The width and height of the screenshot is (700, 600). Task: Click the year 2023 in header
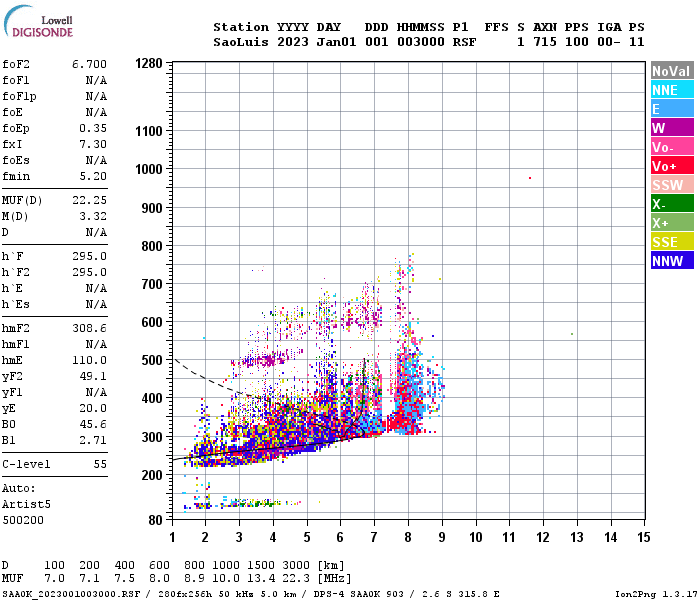292,42
